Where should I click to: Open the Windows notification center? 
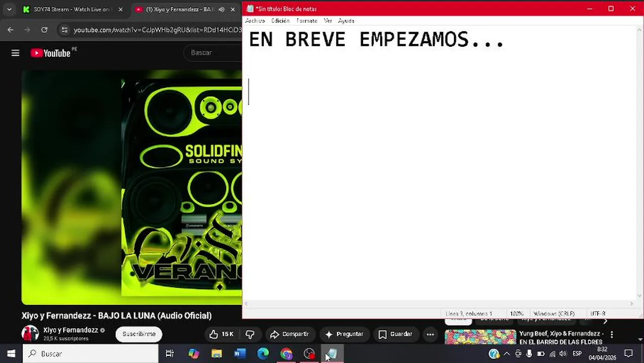pos(629,353)
